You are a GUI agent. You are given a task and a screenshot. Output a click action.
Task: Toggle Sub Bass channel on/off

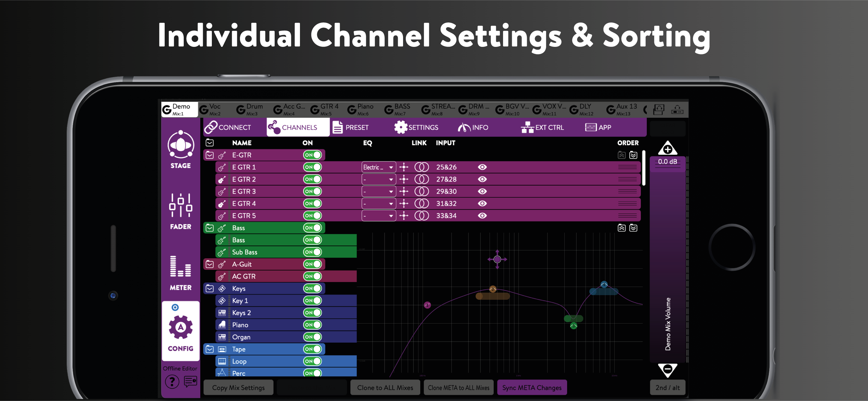click(x=312, y=252)
